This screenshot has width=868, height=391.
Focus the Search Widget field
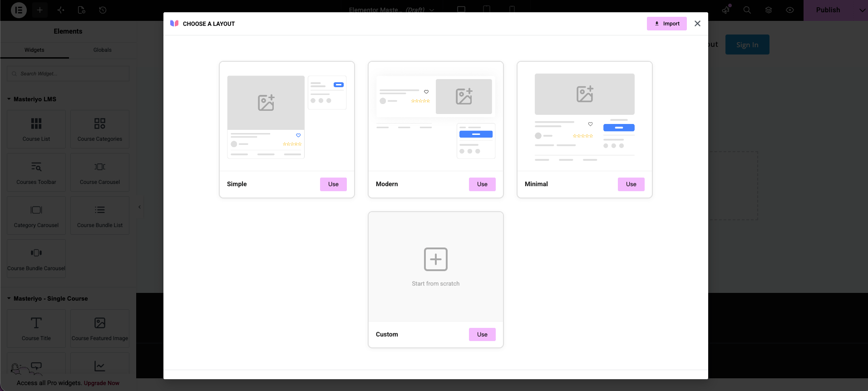click(68, 74)
